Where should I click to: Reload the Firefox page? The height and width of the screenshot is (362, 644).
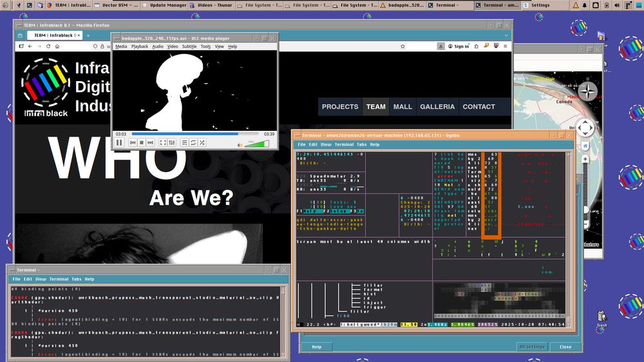point(48,46)
